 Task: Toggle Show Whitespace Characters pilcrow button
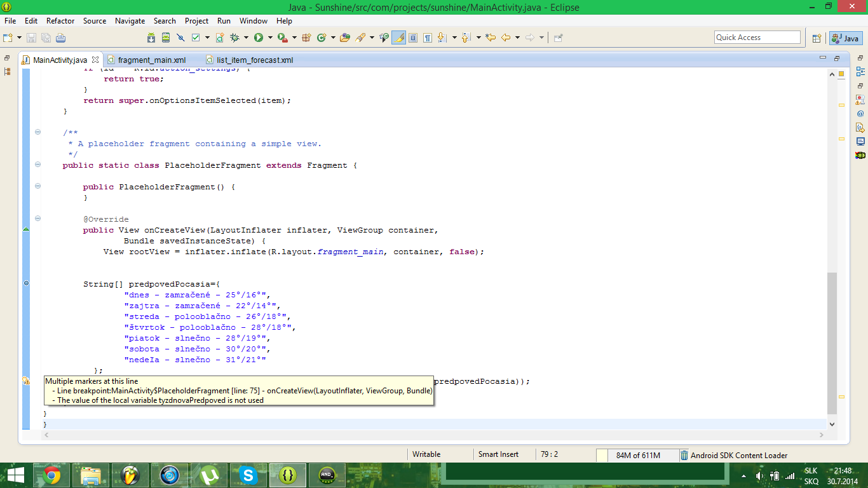428,38
